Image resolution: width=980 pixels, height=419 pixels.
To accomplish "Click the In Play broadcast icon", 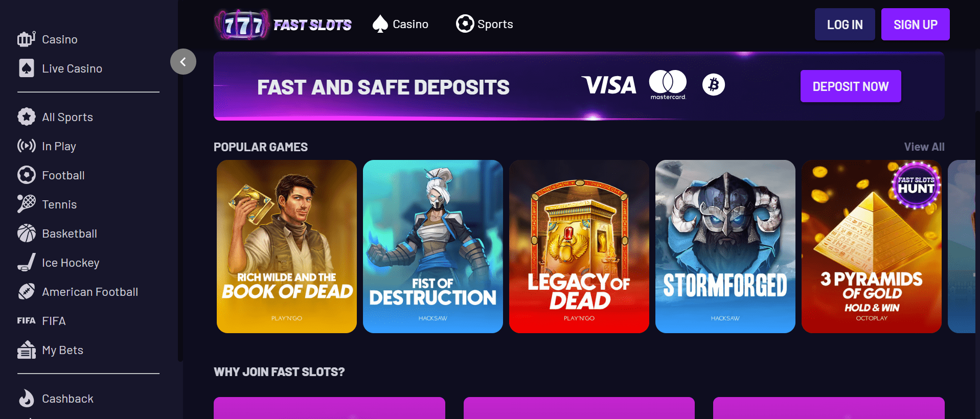I will (x=26, y=146).
